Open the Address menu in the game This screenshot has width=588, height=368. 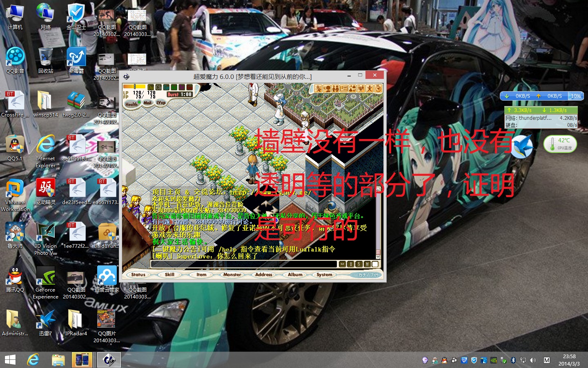coord(264,275)
